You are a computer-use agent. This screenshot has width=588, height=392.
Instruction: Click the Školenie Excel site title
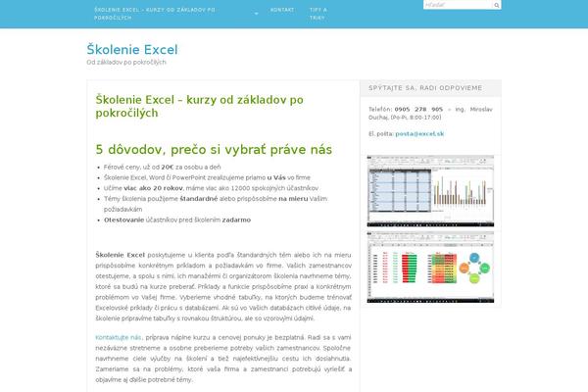(x=132, y=50)
